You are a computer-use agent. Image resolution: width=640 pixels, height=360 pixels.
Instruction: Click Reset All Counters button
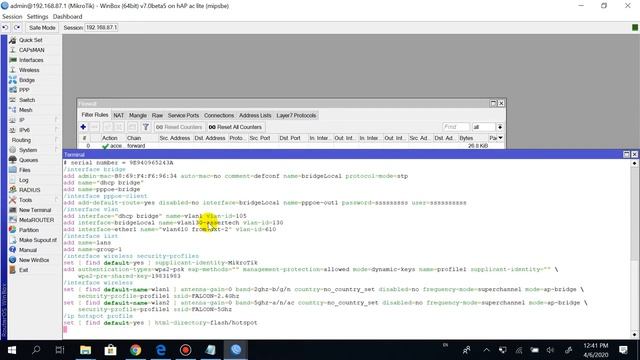235,127
